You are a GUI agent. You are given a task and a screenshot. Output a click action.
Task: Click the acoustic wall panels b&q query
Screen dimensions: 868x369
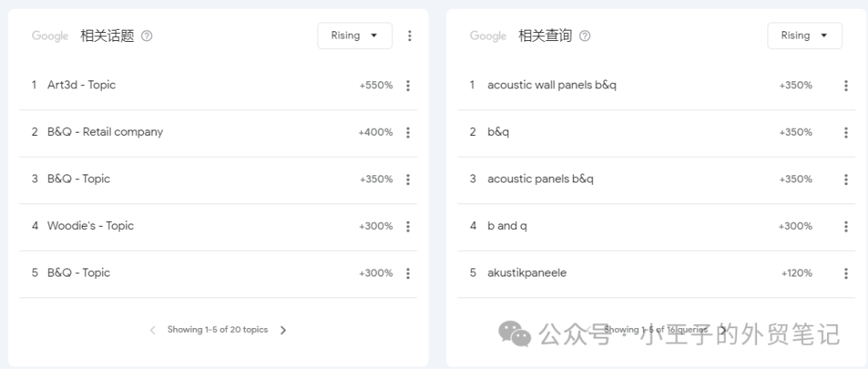coord(551,85)
